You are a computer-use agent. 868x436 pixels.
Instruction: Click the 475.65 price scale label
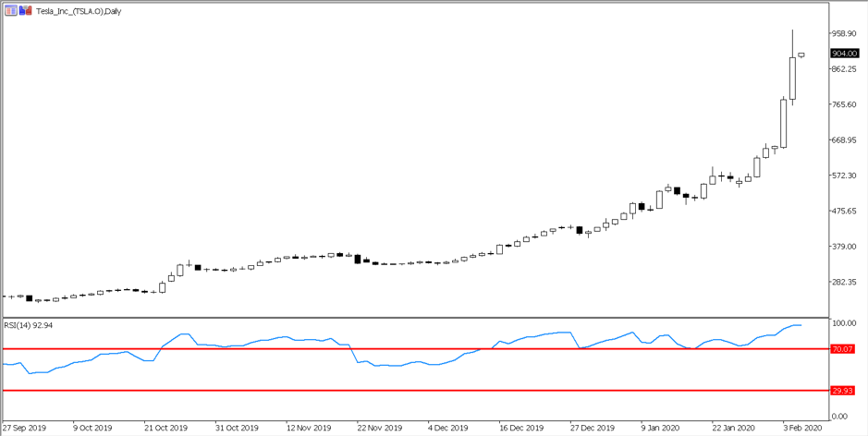pos(845,211)
